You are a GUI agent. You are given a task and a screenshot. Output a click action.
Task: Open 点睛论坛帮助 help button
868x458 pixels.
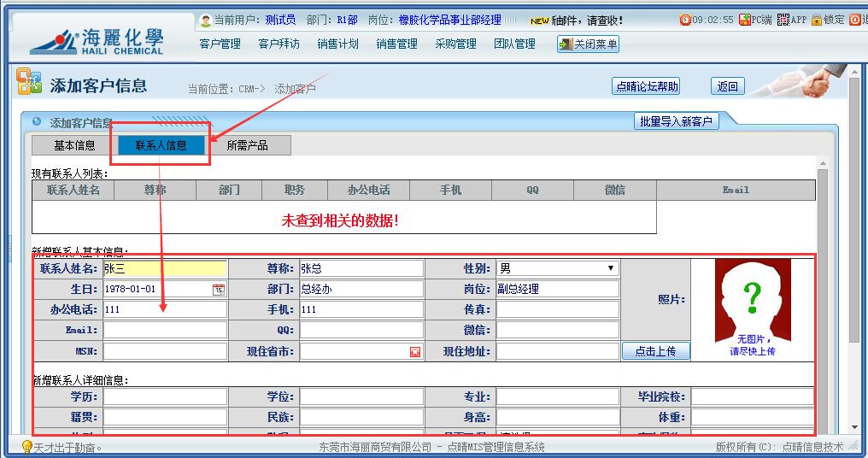pyautogui.click(x=647, y=86)
